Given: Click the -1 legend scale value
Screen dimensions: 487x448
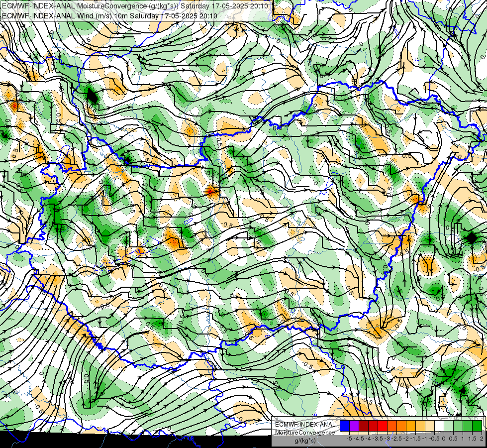Looking at the screenshot, I should (x=425, y=439).
